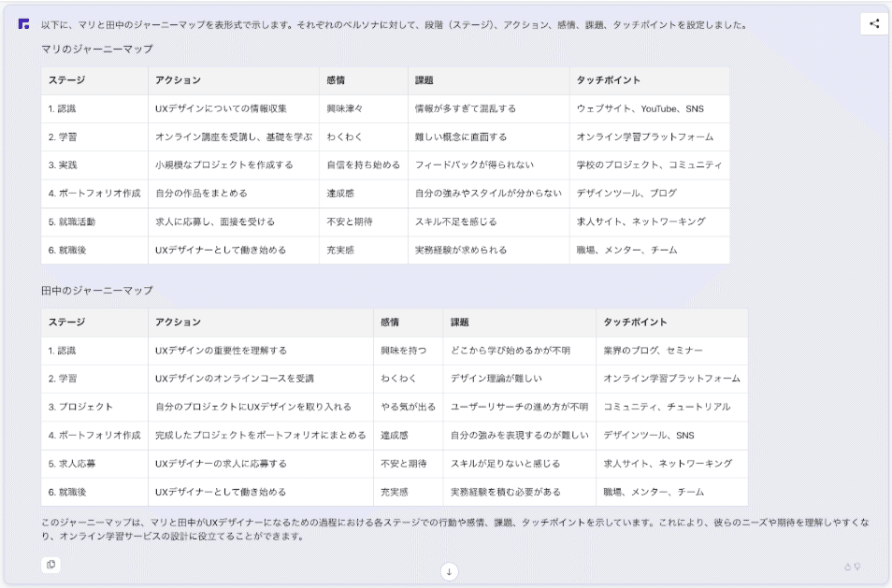Click cell "学校のプロジェクト、コミュニティ"
Screen dimensions: 892x588
pos(649,165)
